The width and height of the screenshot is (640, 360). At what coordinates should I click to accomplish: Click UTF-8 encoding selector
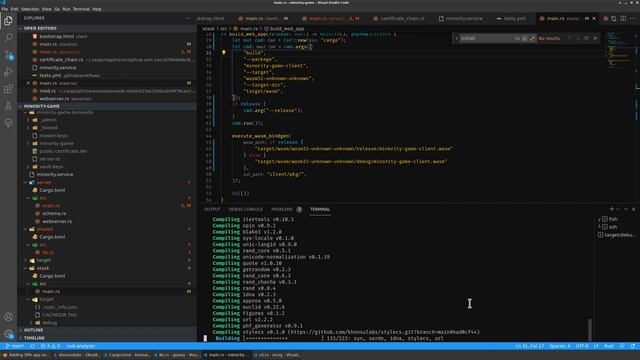tap(582, 346)
